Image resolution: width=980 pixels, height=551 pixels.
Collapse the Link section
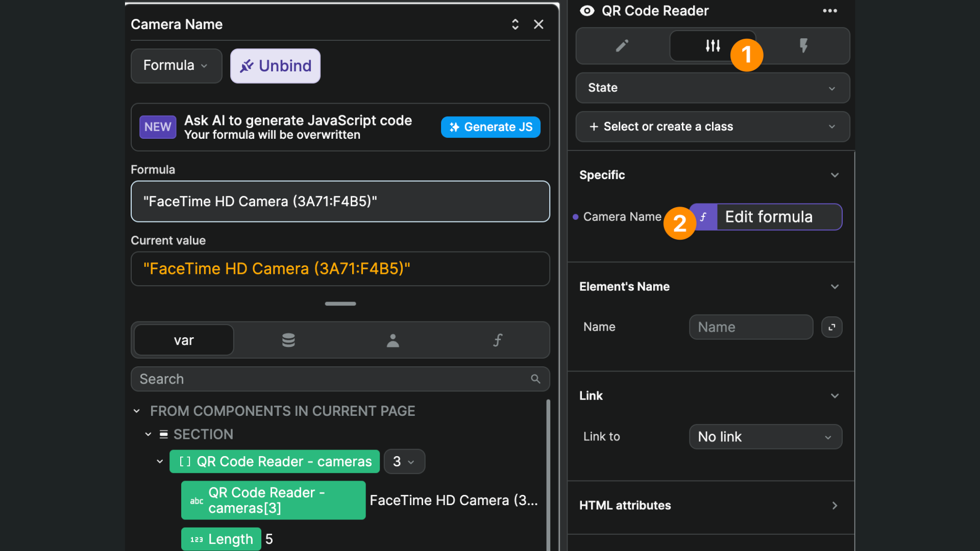(x=835, y=395)
